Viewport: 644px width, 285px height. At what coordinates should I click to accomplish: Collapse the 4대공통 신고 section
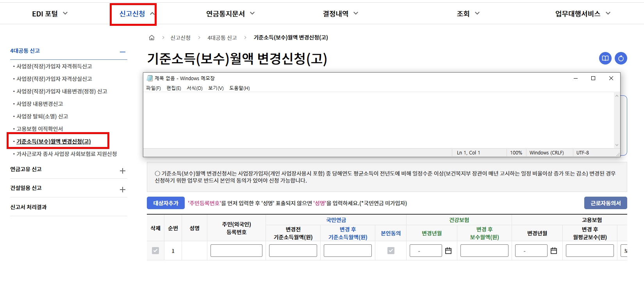pos(123,52)
